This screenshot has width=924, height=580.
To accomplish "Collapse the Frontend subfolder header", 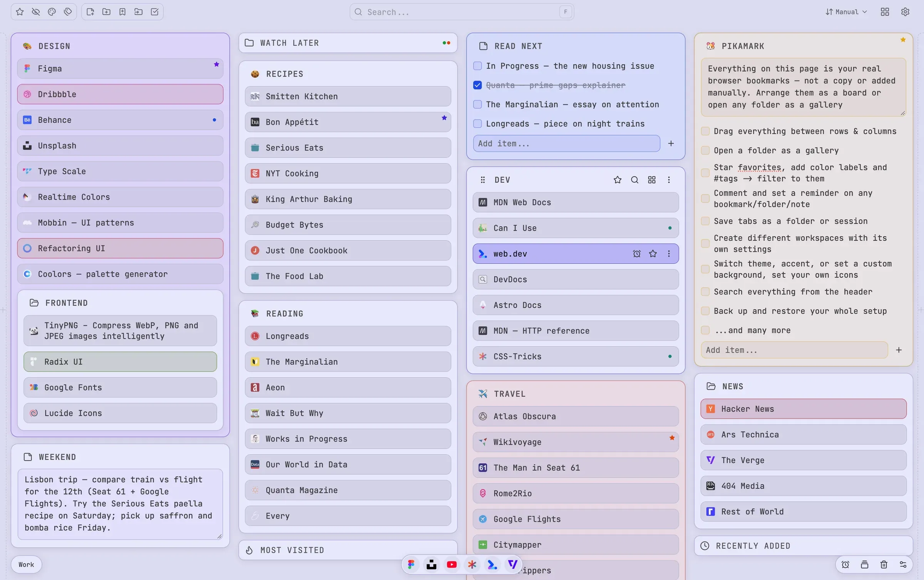I will pos(120,303).
